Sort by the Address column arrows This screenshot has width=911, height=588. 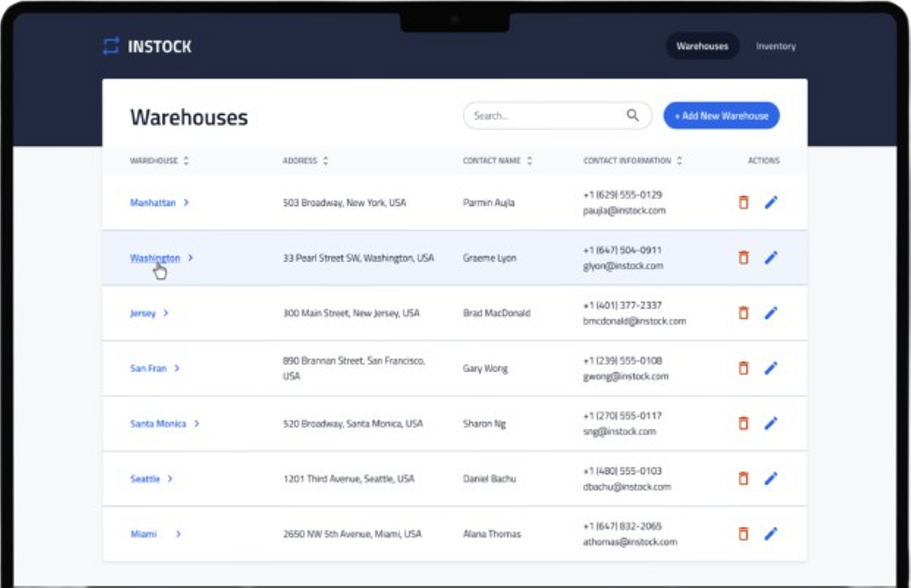coord(325,161)
